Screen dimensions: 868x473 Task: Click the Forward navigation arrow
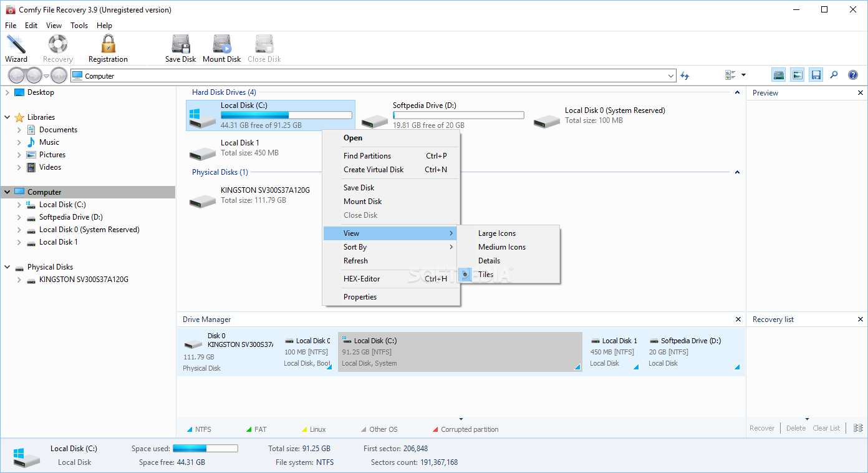point(34,76)
